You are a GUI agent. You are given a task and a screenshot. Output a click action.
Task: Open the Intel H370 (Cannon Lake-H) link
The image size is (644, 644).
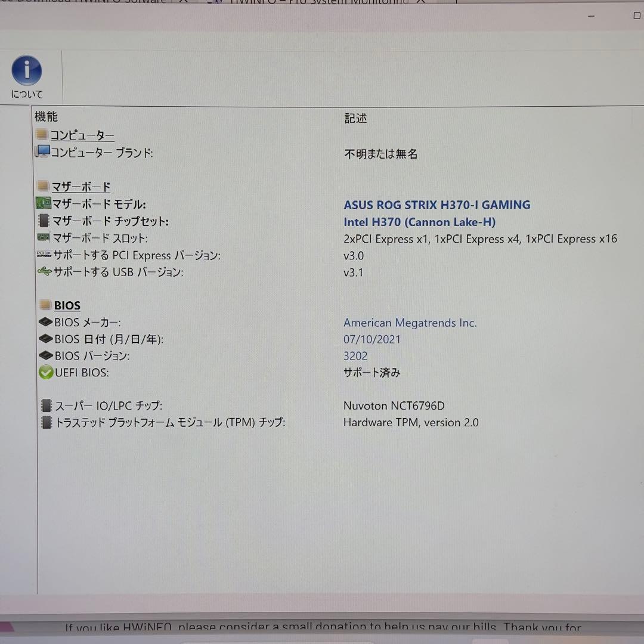click(x=419, y=222)
